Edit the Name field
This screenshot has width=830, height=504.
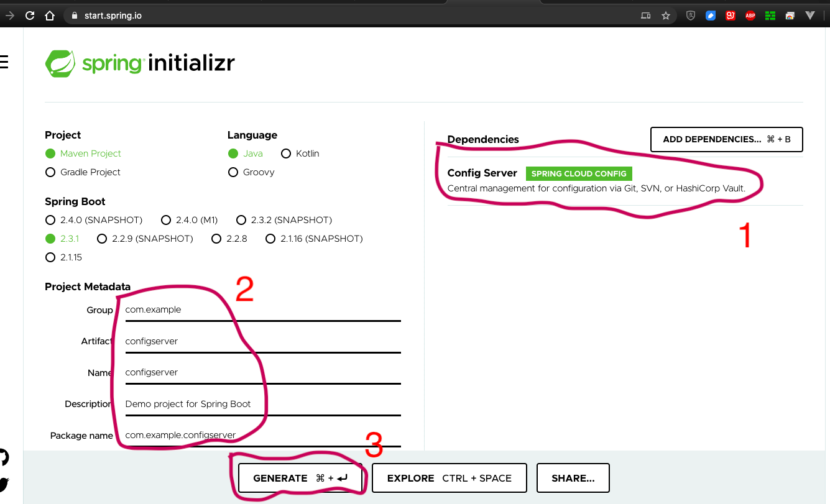click(263, 372)
